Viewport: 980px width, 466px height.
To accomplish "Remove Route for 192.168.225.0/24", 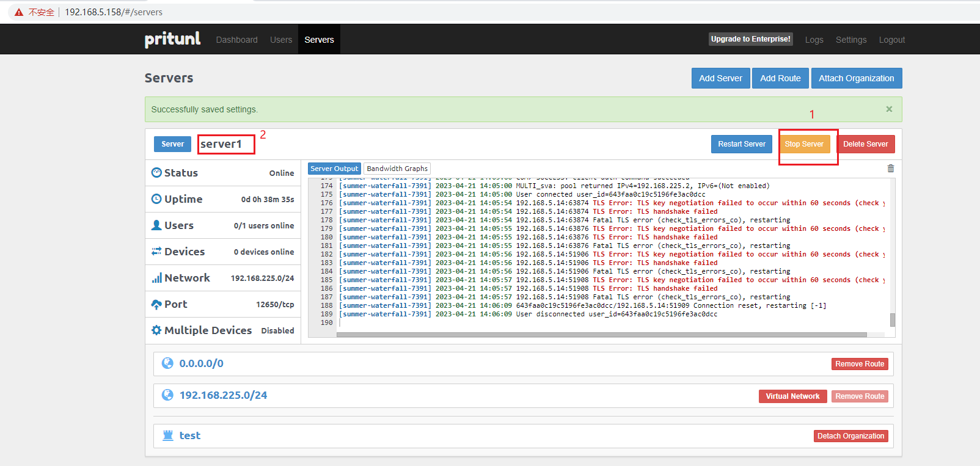I will point(860,396).
